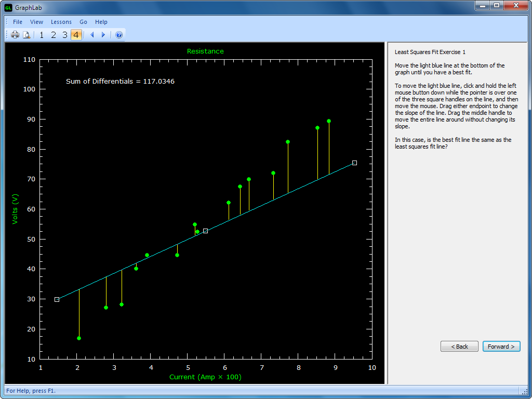Click the '< Back' button
Screen dimensions: 532x399
coord(459,347)
